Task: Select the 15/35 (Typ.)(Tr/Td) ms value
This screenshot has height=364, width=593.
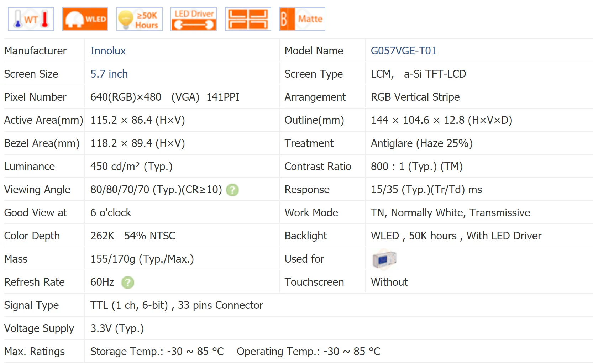Action: 426,190
